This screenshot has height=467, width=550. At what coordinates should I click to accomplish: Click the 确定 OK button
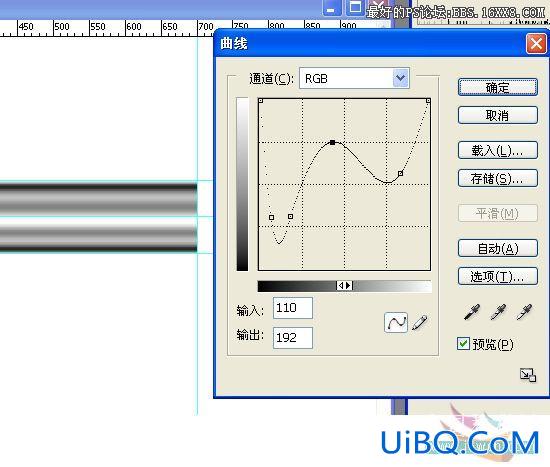point(498,87)
